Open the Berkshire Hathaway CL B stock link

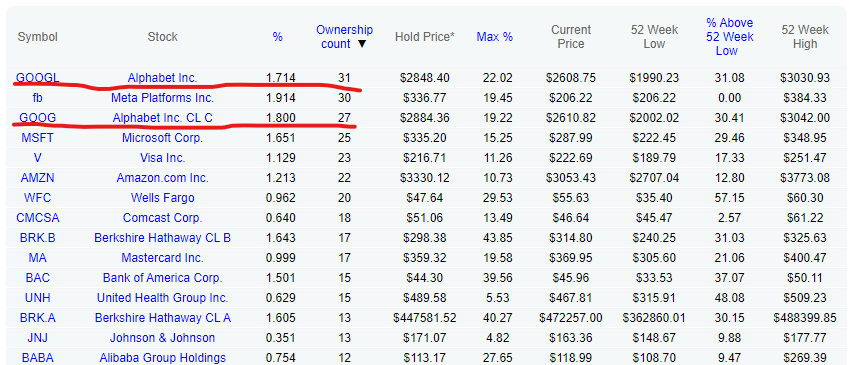pyautogui.click(x=163, y=238)
